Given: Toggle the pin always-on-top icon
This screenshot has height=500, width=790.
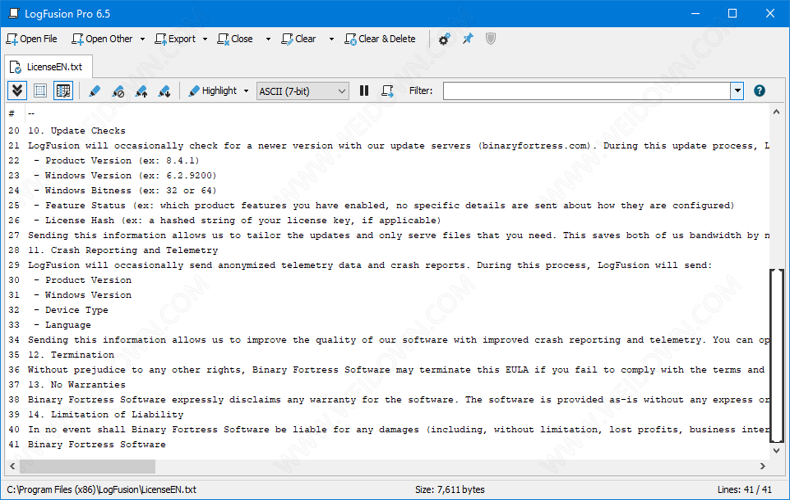Looking at the screenshot, I should (468, 39).
